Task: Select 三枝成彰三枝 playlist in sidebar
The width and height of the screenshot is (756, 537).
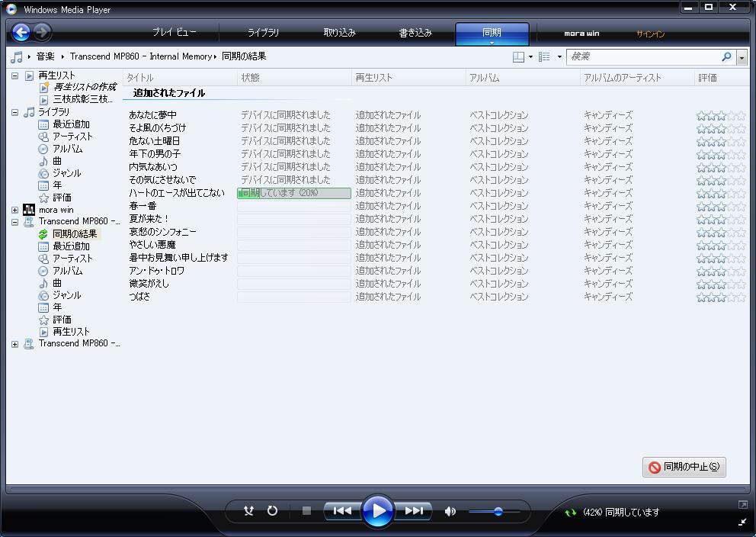Action: [82, 99]
